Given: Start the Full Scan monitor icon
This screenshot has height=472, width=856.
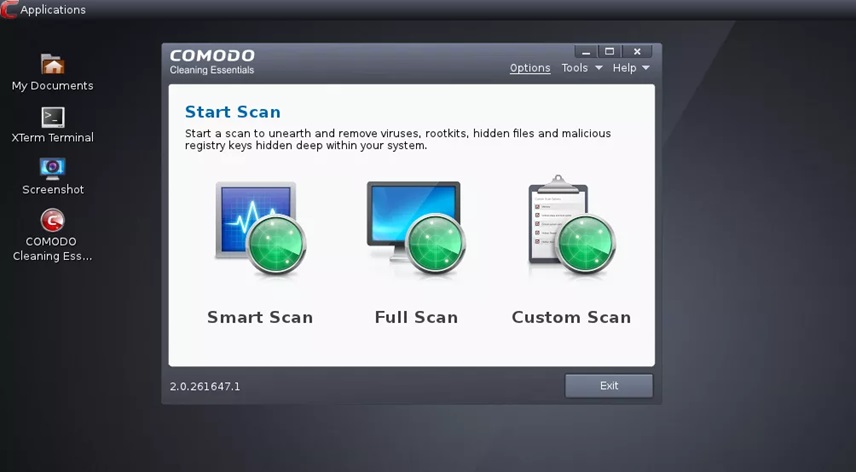Looking at the screenshot, I should (x=416, y=228).
